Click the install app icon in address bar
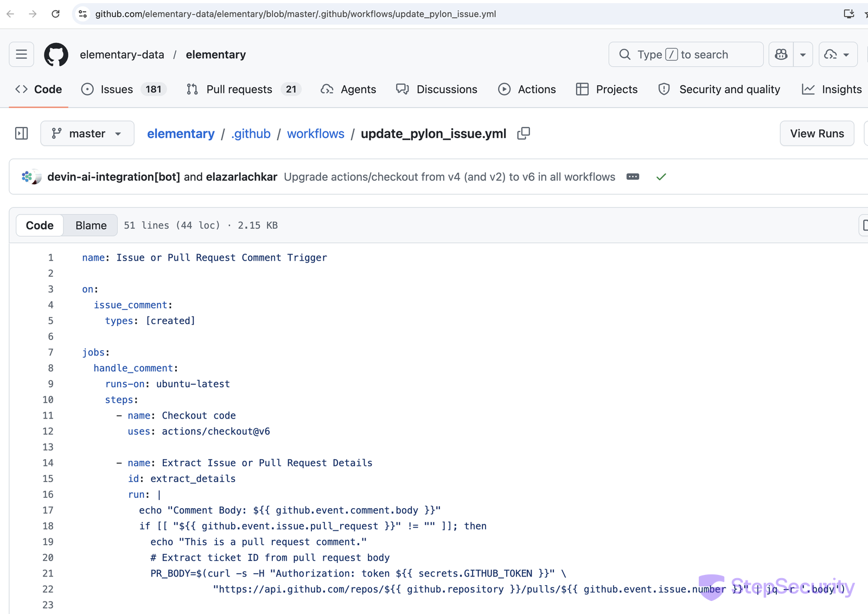The height and width of the screenshot is (614, 868). [849, 14]
